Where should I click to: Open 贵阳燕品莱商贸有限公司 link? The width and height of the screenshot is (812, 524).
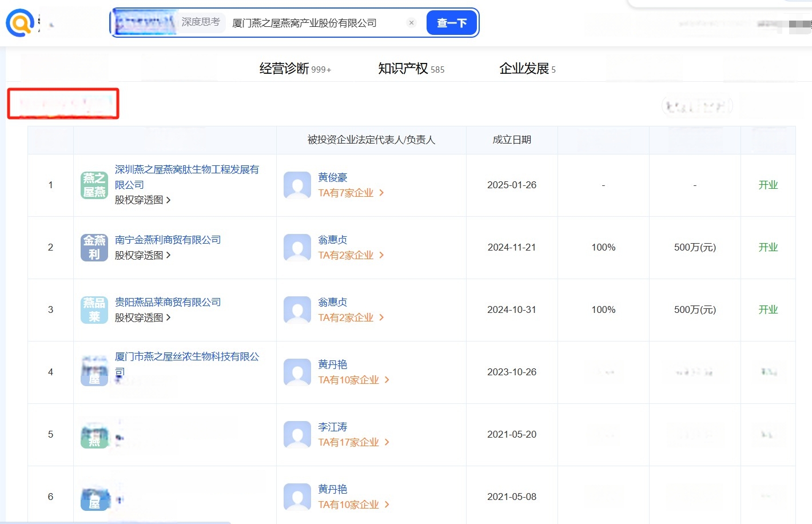click(168, 302)
